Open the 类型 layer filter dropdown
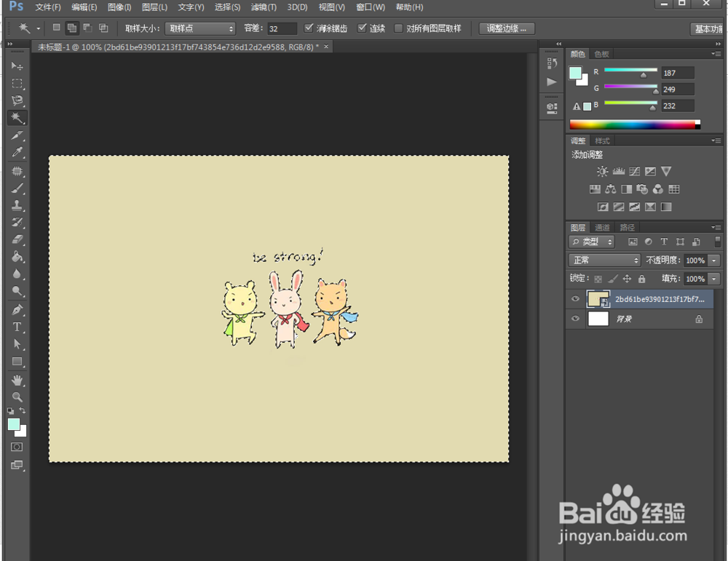This screenshot has width=728, height=561. coord(591,242)
